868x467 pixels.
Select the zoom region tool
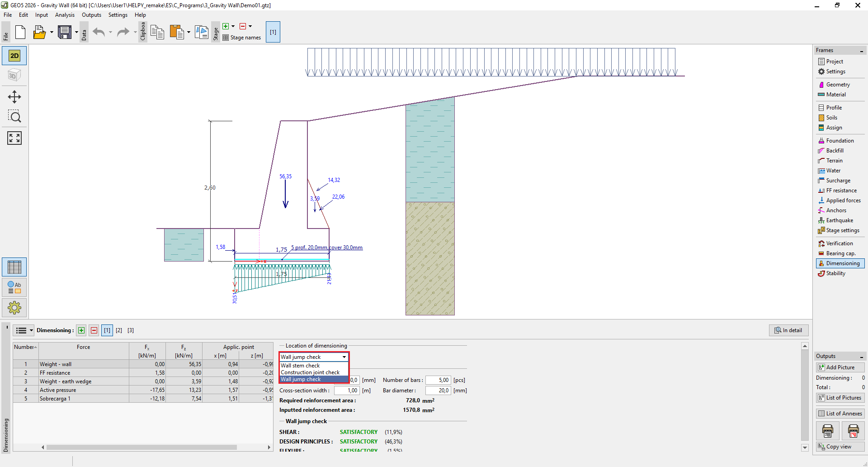14,117
